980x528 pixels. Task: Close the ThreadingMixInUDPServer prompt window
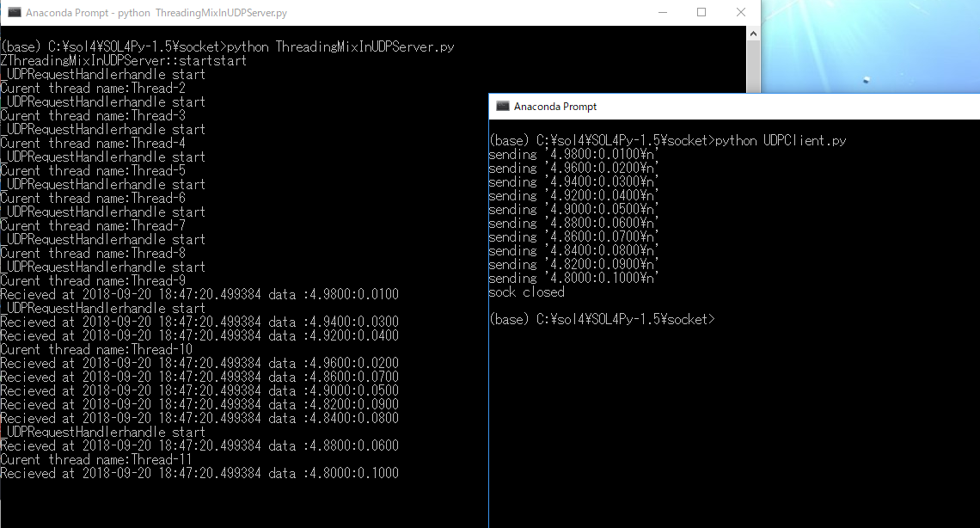pos(741,13)
